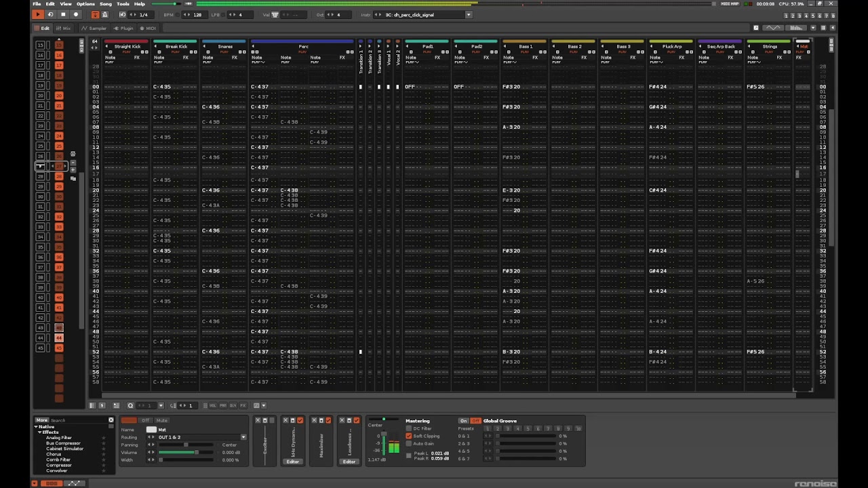
Task: Open the Options menu
Action: (85, 3)
